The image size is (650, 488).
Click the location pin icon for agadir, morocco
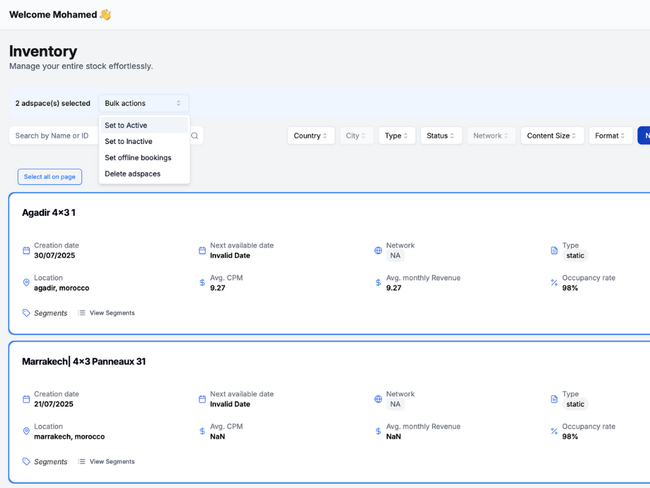pos(26,283)
